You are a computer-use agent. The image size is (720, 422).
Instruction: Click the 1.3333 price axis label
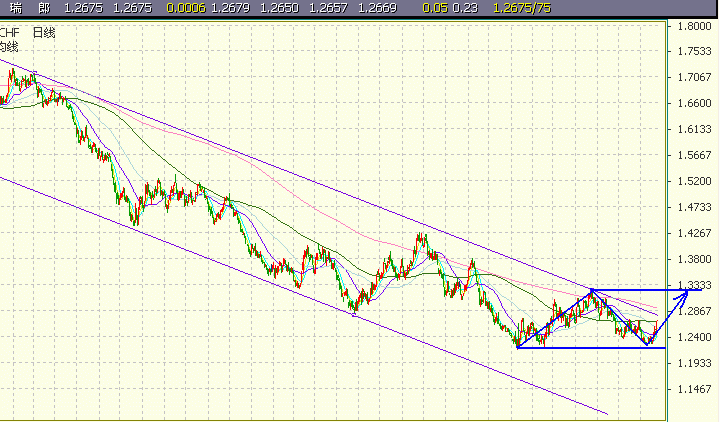(694, 285)
